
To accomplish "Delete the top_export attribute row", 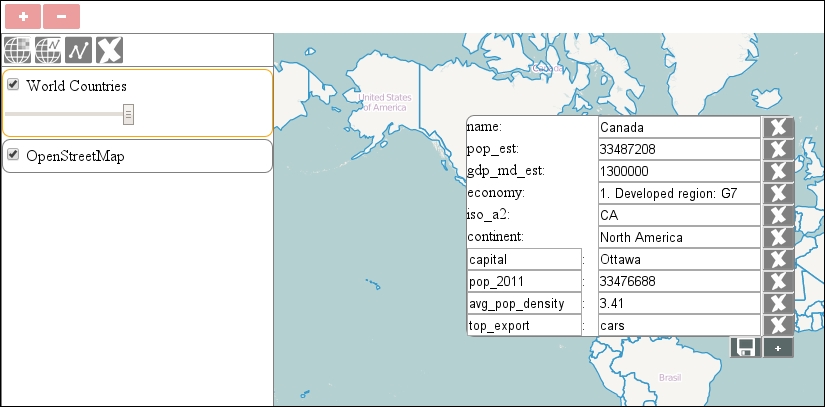I will [x=778, y=326].
